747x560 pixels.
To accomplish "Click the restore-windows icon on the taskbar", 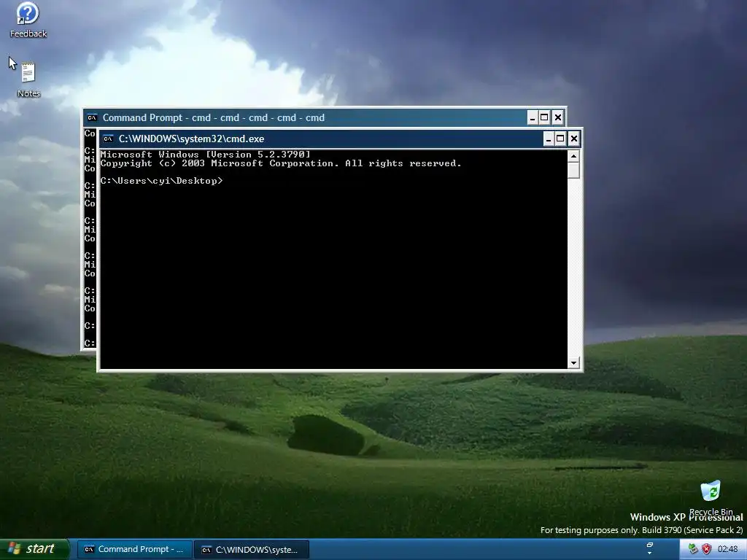I will pyautogui.click(x=650, y=545).
